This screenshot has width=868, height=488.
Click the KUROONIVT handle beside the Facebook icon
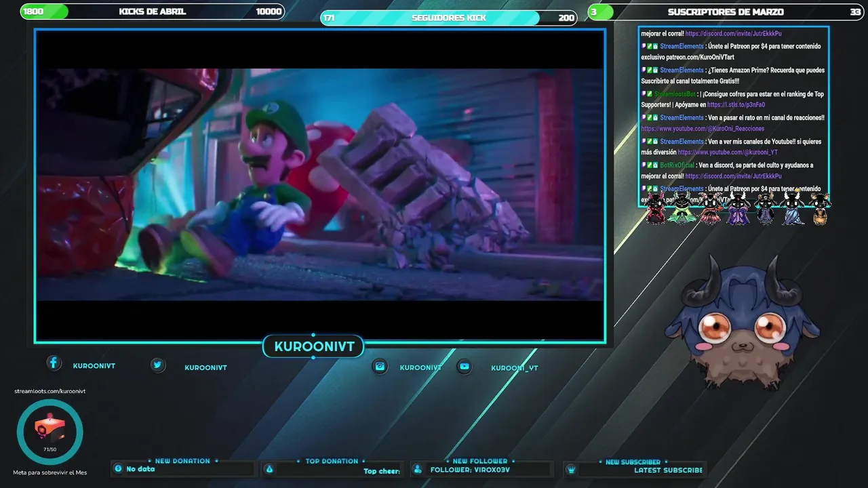pos(94,366)
